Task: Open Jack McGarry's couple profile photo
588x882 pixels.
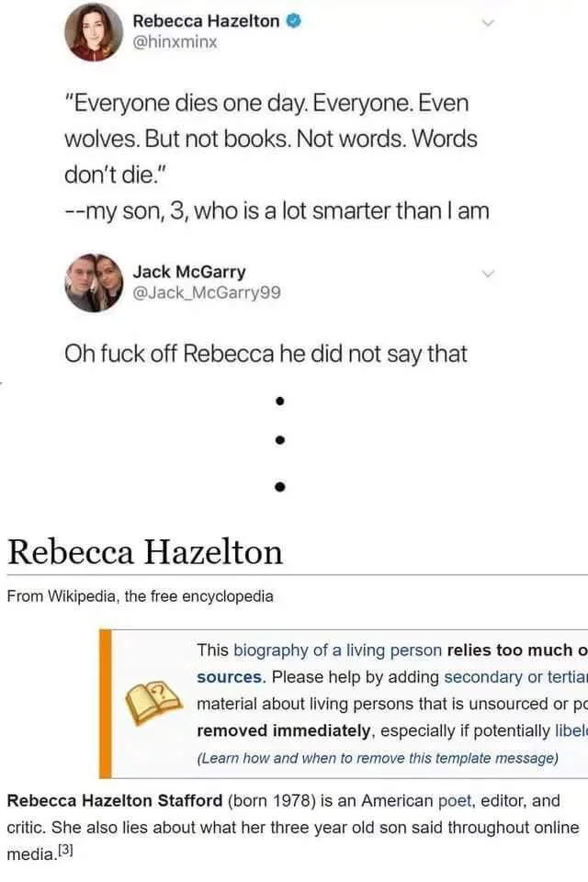Action: pyautogui.click(x=94, y=283)
